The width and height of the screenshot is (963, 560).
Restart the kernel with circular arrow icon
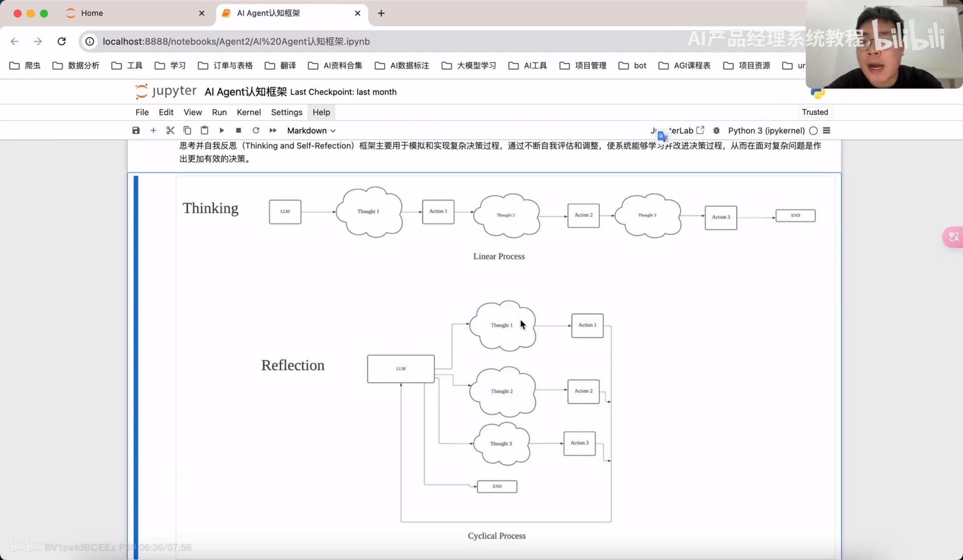coord(255,130)
